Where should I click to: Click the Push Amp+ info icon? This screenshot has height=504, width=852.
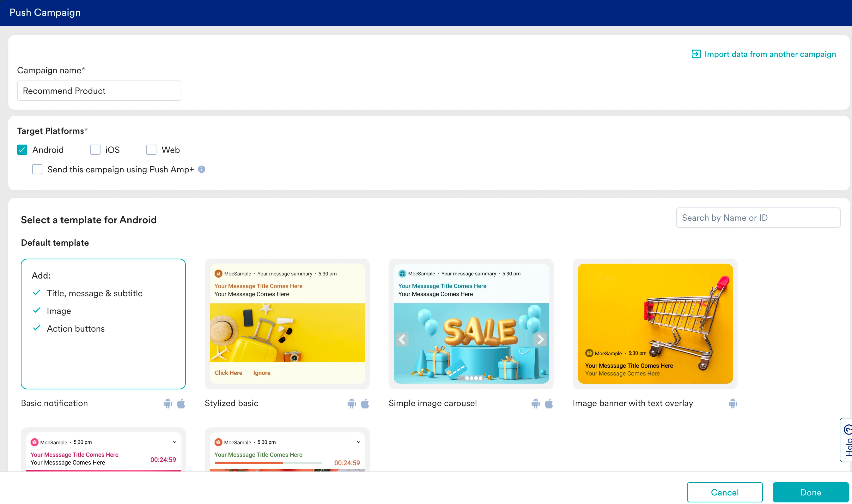201,169
